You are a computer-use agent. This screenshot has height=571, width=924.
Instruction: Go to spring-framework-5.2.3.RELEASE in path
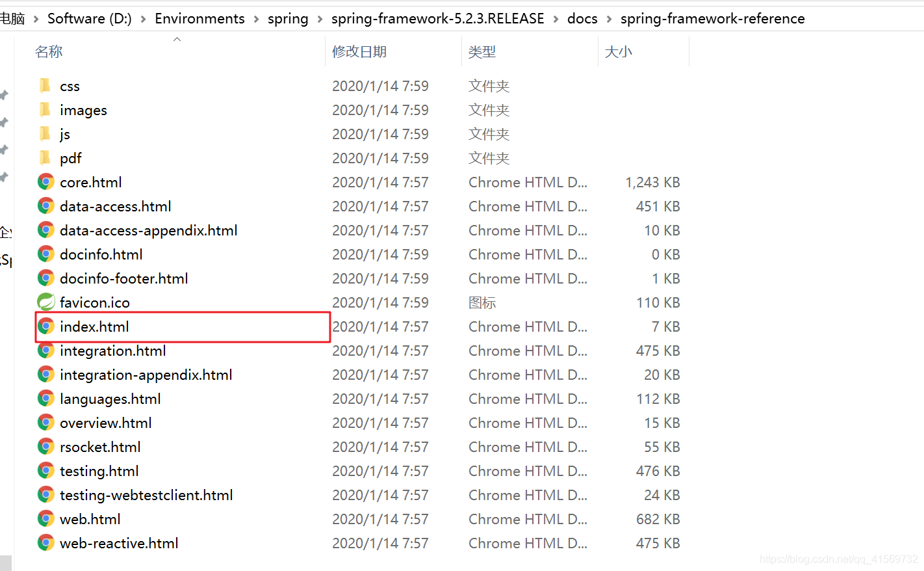click(438, 18)
